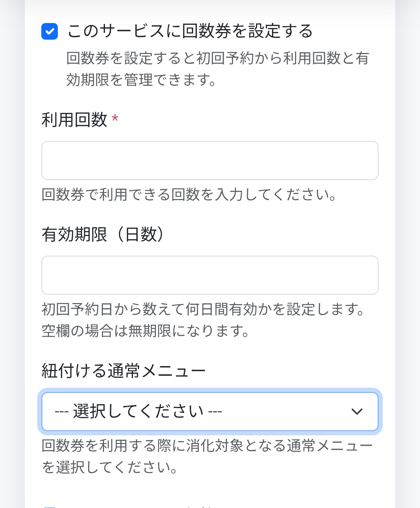
Task: Select the empty text box under 利用回数
Action: [x=210, y=160]
